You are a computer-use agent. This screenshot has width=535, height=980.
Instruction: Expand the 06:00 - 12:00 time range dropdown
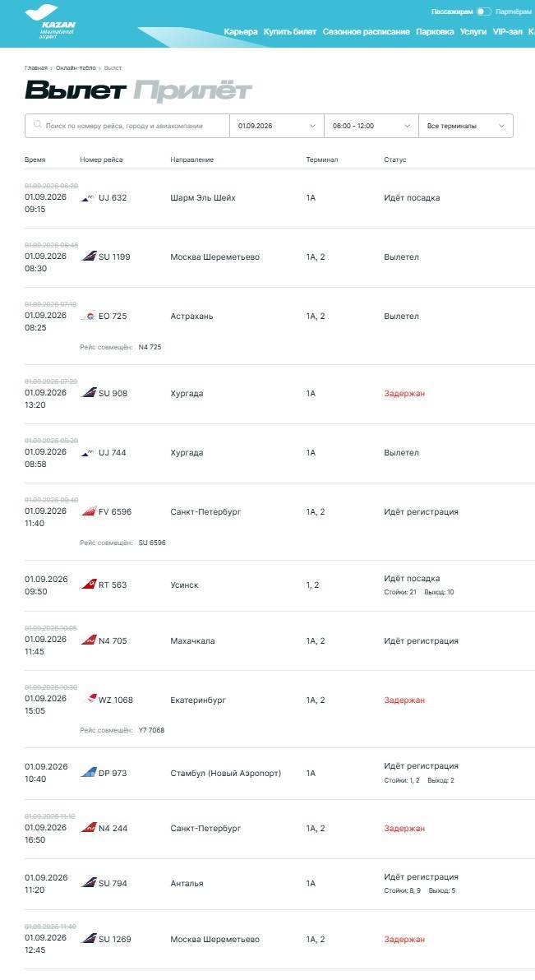371,126
